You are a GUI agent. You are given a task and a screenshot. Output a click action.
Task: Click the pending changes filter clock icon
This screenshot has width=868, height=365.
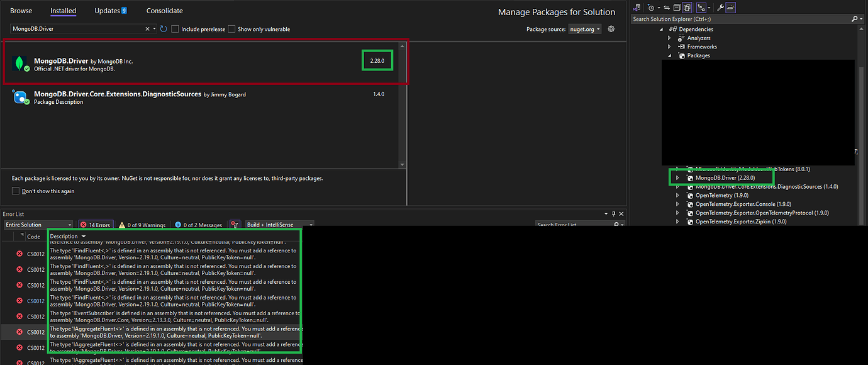point(651,7)
